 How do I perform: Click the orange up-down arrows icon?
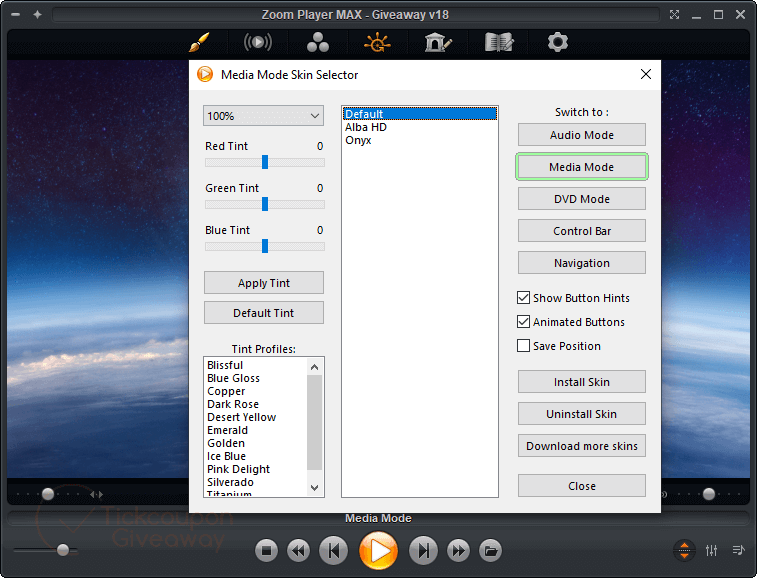[x=684, y=550]
